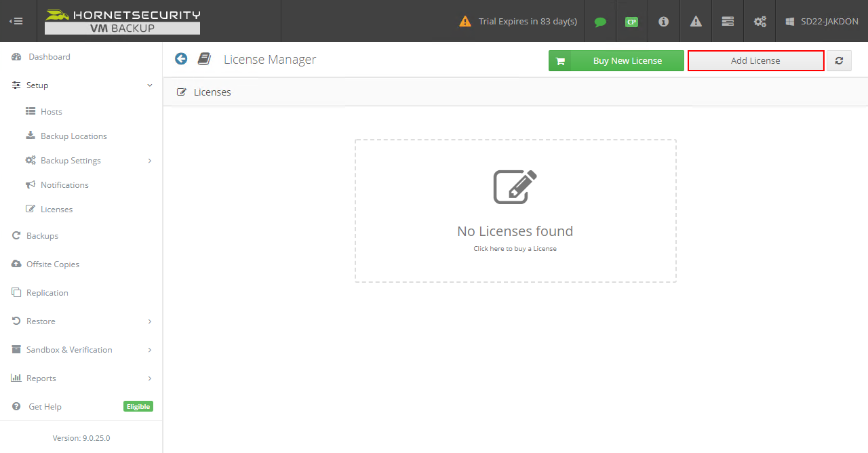The width and height of the screenshot is (868, 453).
Task: Click the trial expiration warning triangle
Action: coord(465,21)
